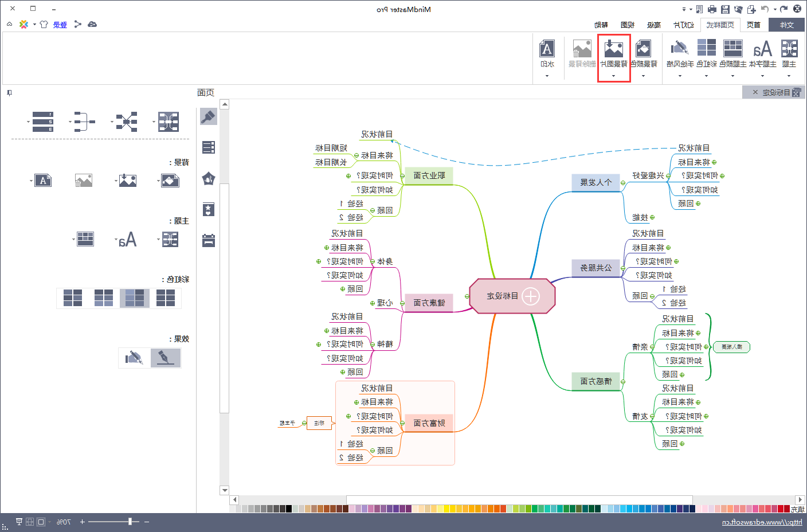Select the hand-drawn effect option in side panel
Image resolution: width=807 pixels, height=532 pixels.
(134, 358)
